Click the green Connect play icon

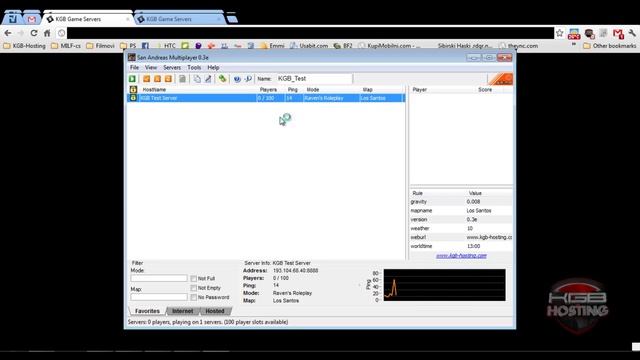click(132, 79)
